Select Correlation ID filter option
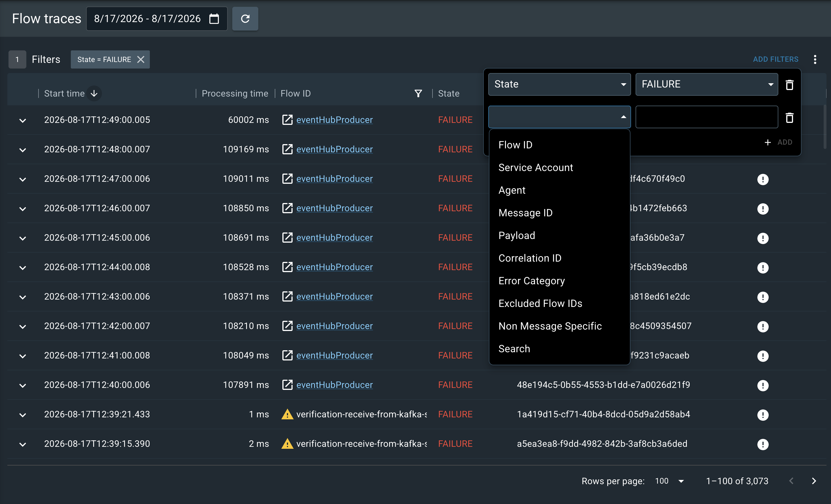Viewport: 831px width, 504px height. point(559,258)
